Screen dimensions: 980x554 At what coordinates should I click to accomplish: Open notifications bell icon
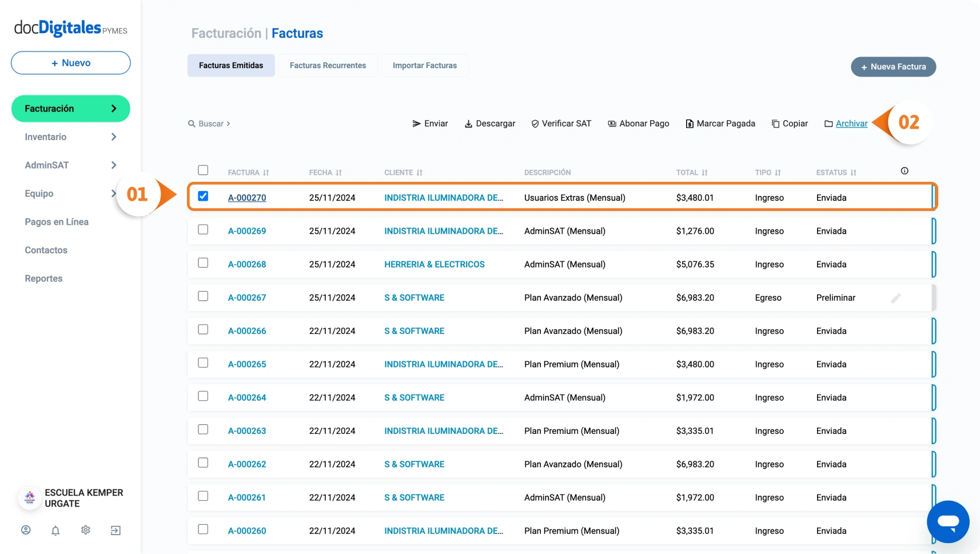[55, 531]
